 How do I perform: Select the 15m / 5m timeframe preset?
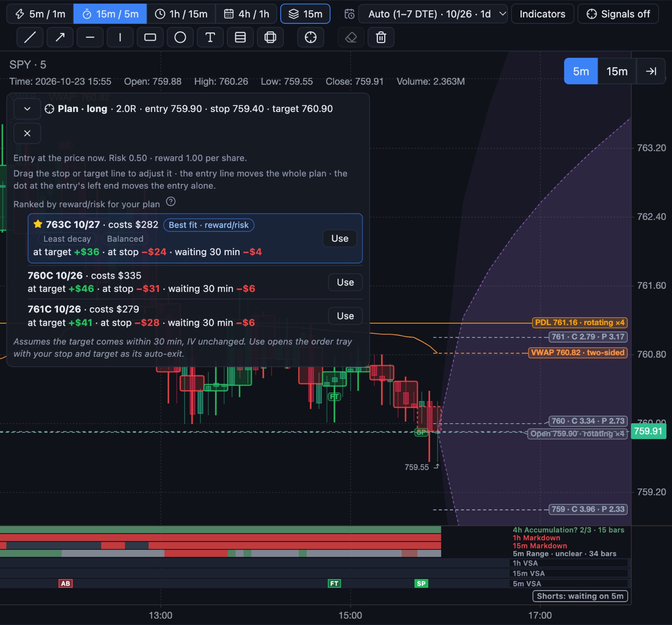click(x=110, y=14)
